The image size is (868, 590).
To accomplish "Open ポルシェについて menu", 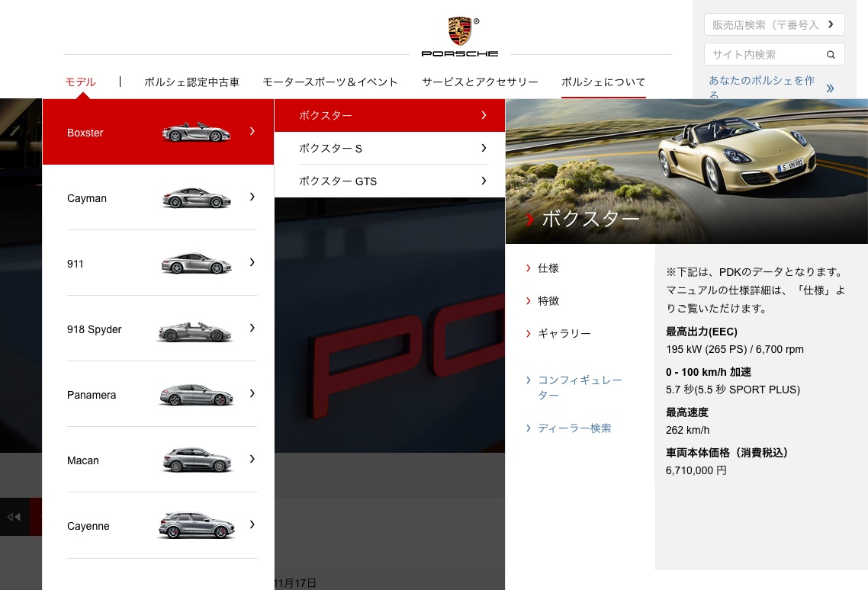I will pos(603,82).
